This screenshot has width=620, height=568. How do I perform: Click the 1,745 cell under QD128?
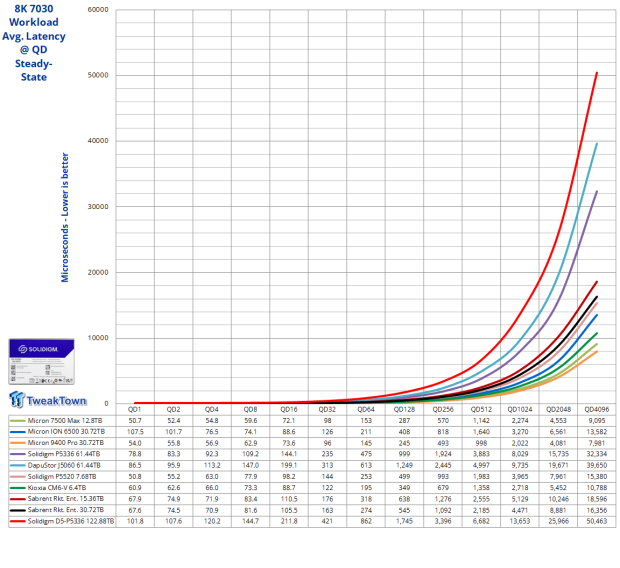(404, 521)
